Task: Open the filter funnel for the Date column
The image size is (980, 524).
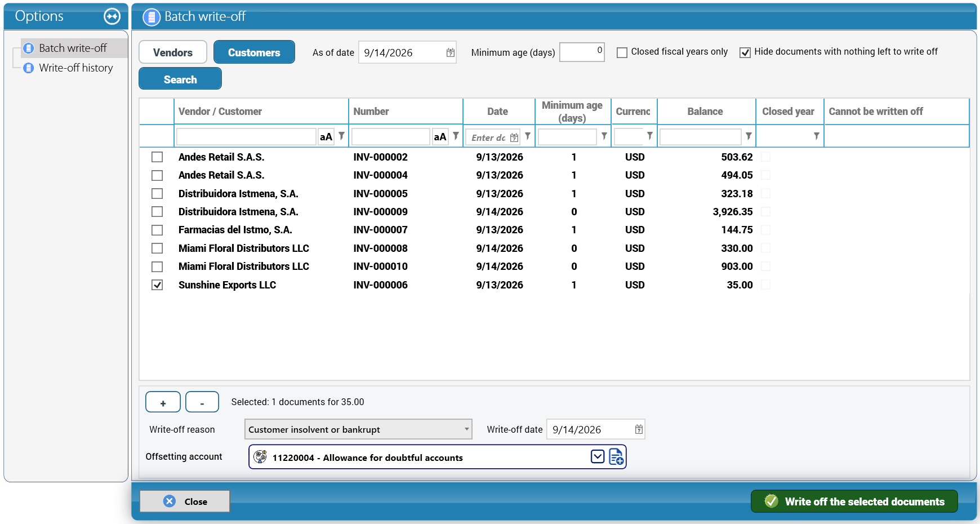Action: point(527,136)
